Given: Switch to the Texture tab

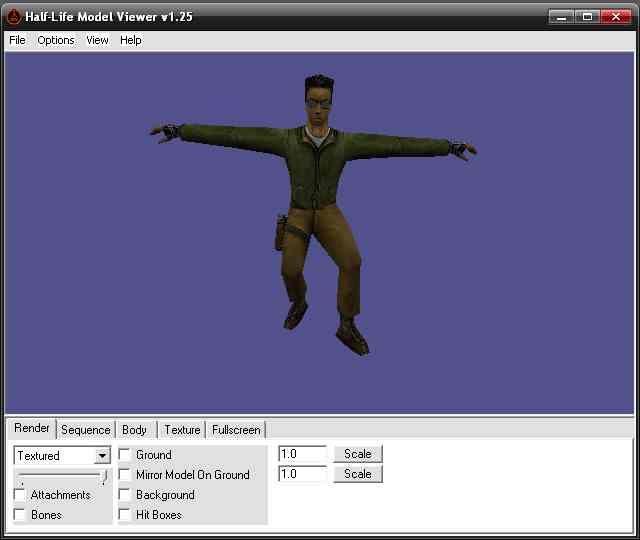Looking at the screenshot, I should (x=182, y=430).
